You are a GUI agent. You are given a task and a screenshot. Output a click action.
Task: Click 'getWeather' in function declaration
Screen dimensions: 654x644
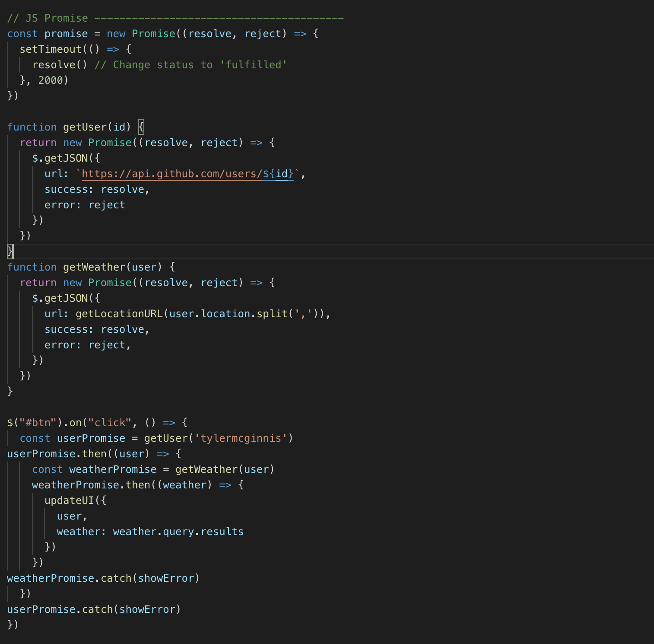coord(94,267)
